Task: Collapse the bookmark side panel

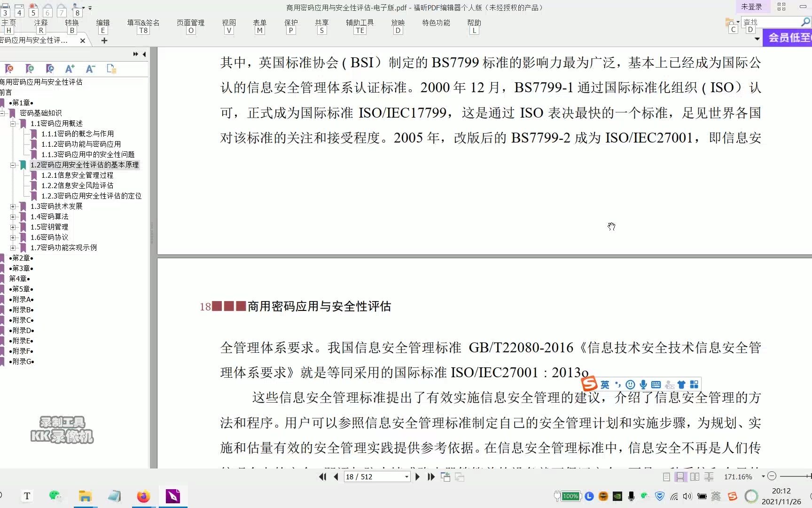Action: pyautogui.click(x=144, y=54)
